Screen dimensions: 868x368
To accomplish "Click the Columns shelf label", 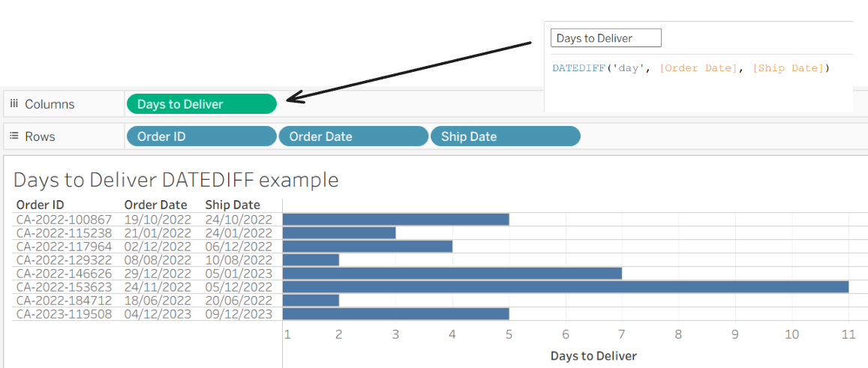I will pyautogui.click(x=50, y=104).
